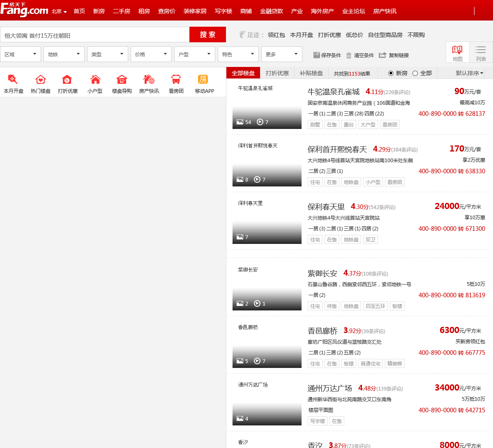Image resolution: width=493 pixels, height=448 pixels.
Task: Switch to map view (地图)
Action: pos(457,53)
